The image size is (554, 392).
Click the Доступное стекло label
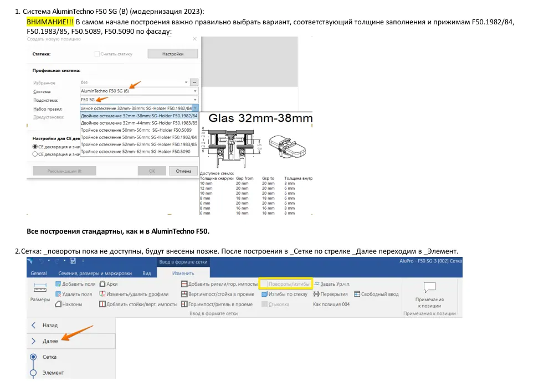coord(217,173)
